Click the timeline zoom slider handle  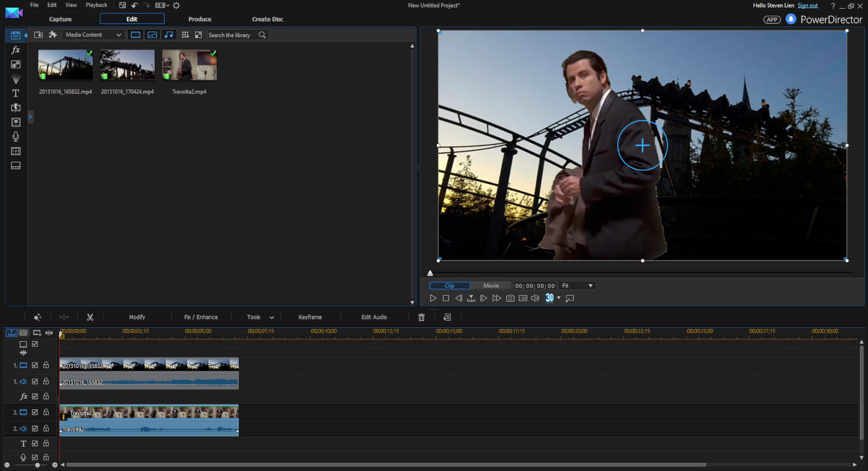click(37, 465)
